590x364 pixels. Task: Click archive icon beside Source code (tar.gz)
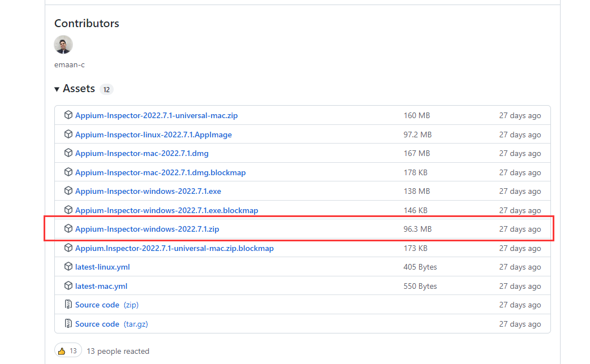coord(68,323)
